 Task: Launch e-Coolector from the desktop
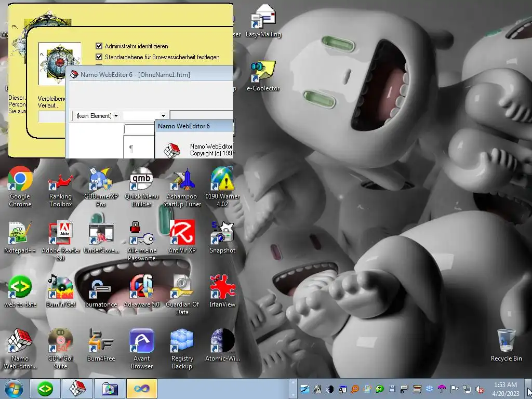click(263, 76)
